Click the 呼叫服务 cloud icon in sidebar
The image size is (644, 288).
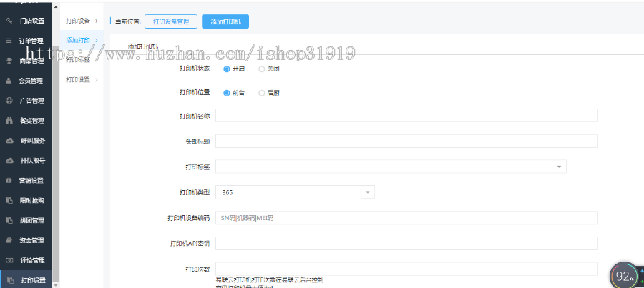click(x=9, y=141)
